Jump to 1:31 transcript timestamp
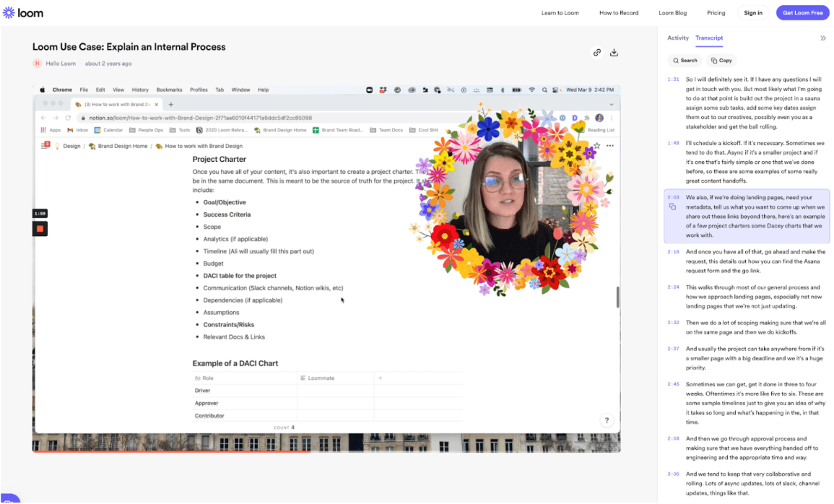 click(x=673, y=79)
